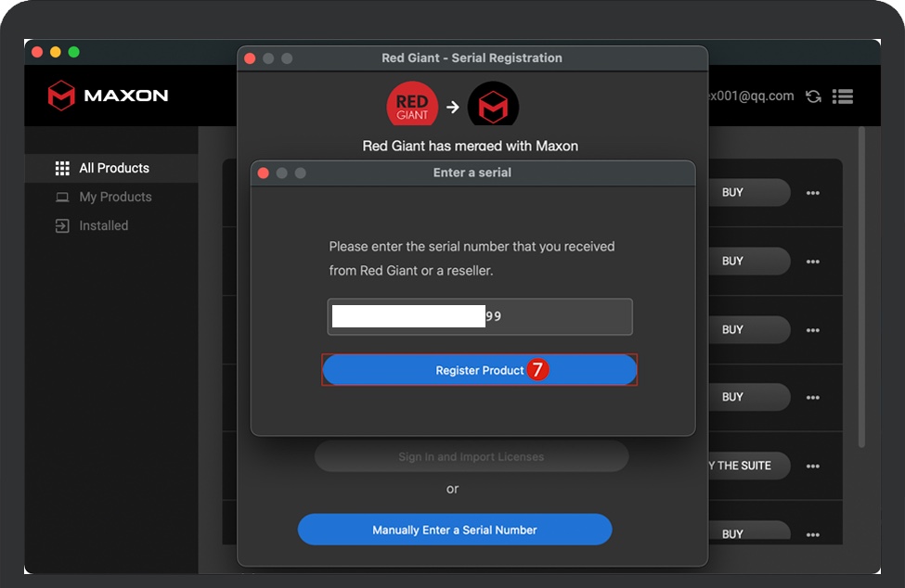
Task: Click the All Products grid icon
Action: coord(62,168)
